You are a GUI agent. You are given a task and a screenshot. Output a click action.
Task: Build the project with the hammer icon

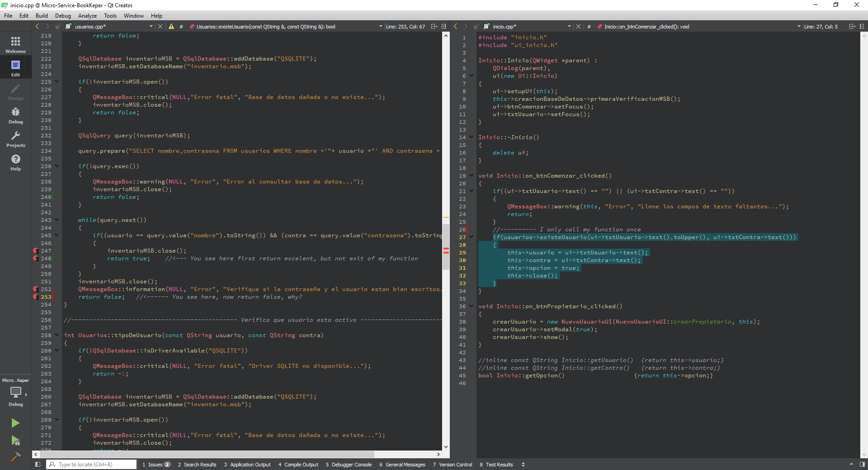click(x=15, y=457)
